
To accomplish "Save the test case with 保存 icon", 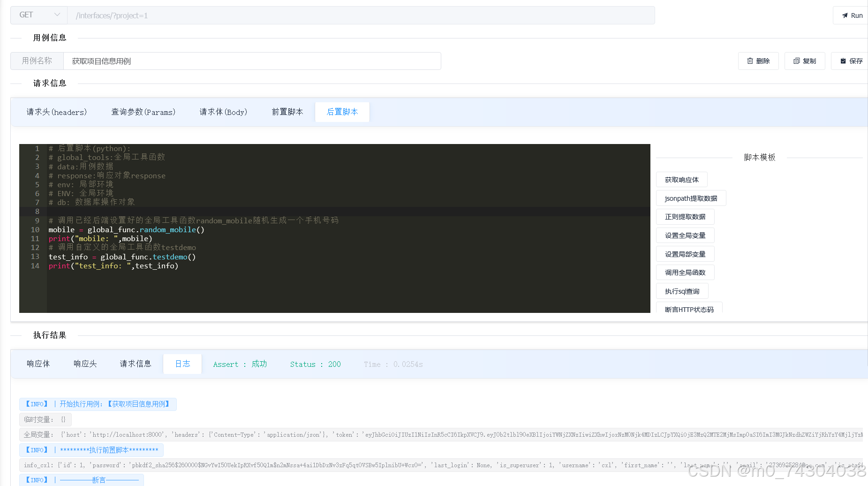I will (x=851, y=61).
